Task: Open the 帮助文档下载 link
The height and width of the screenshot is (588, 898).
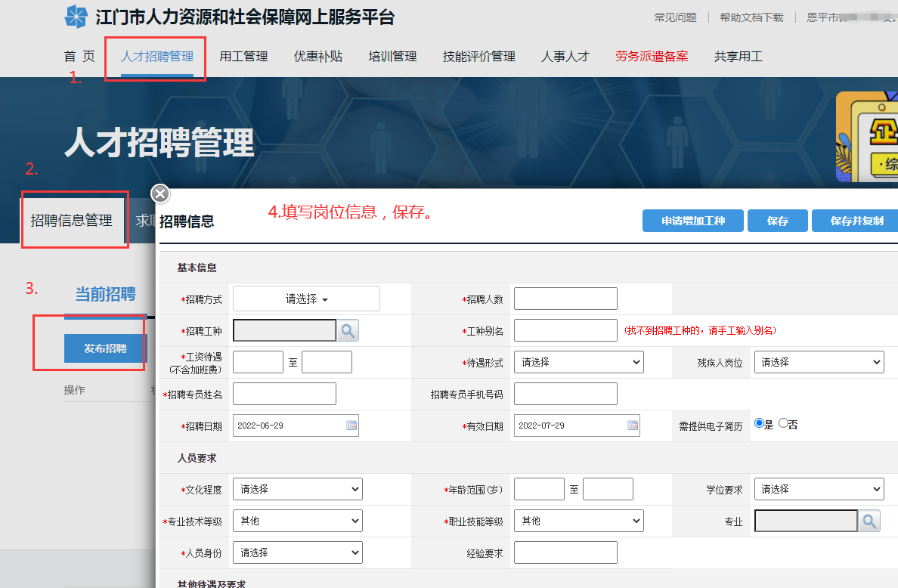Action: click(751, 17)
